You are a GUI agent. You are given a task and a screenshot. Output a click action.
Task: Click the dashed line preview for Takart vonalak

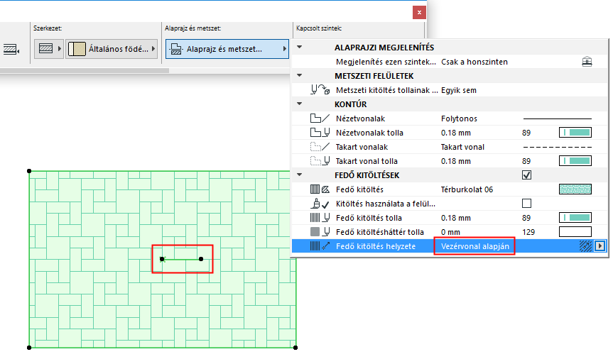coord(557,147)
